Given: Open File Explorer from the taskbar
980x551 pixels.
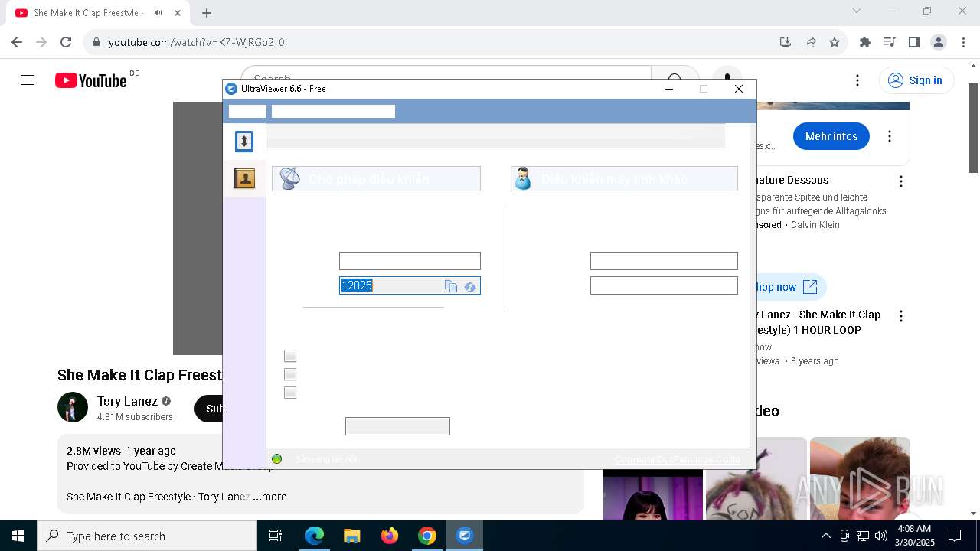Looking at the screenshot, I should (352, 536).
